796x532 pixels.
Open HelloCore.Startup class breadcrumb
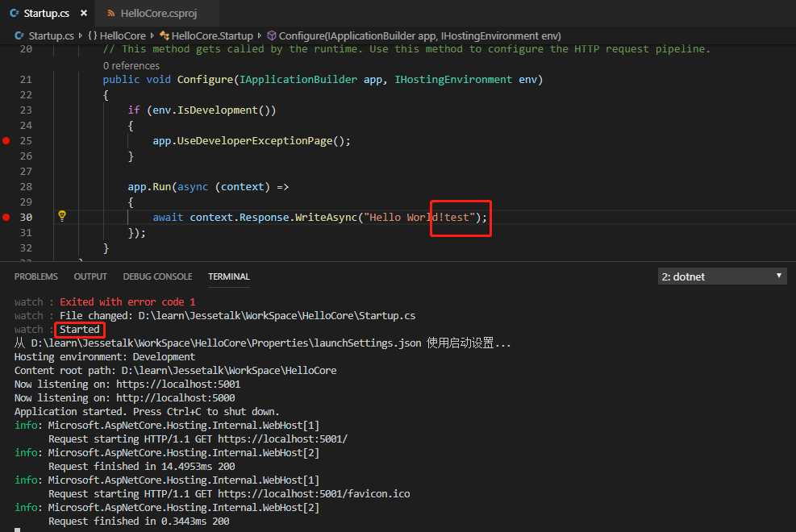(x=211, y=36)
